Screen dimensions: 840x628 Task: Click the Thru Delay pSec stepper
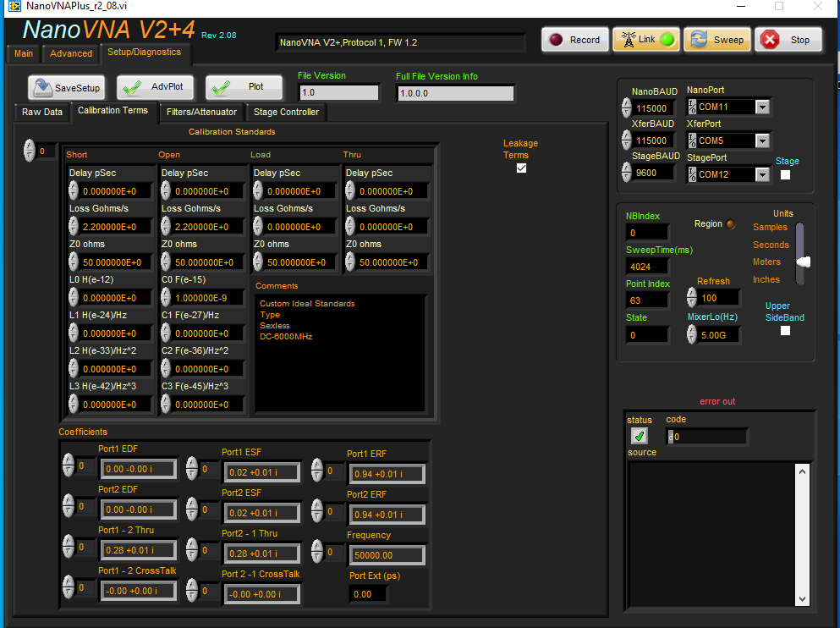350,190
